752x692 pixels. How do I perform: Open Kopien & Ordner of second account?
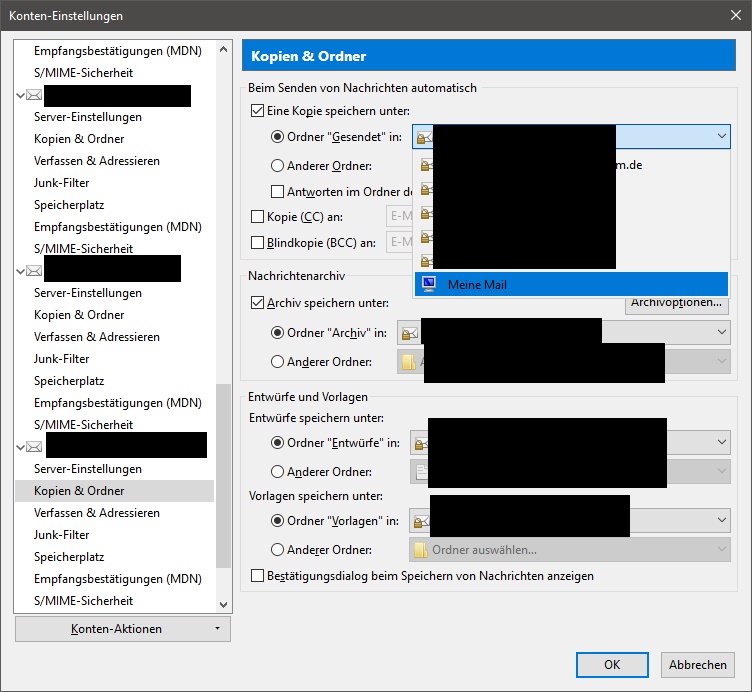(x=79, y=315)
